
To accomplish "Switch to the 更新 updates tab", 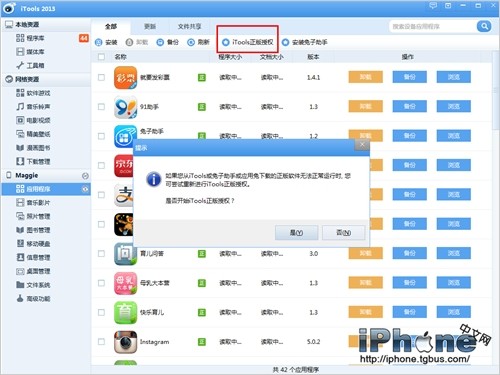I will (150, 26).
